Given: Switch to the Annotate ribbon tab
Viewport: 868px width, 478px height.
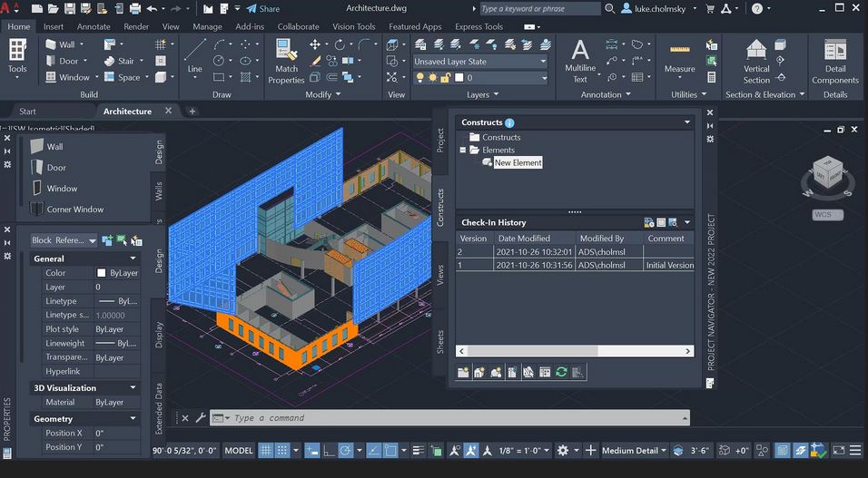Looking at the screenshot, I should point(94,26).
